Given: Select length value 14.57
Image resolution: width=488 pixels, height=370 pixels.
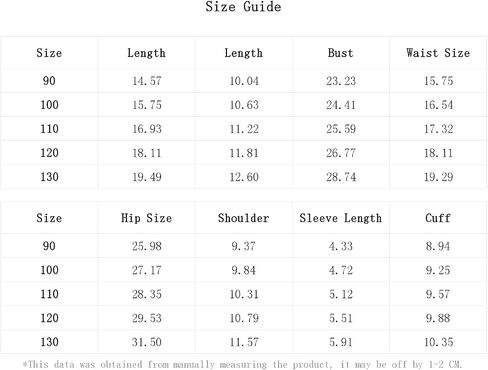Looking at the screenshot, I should [147, 81].
